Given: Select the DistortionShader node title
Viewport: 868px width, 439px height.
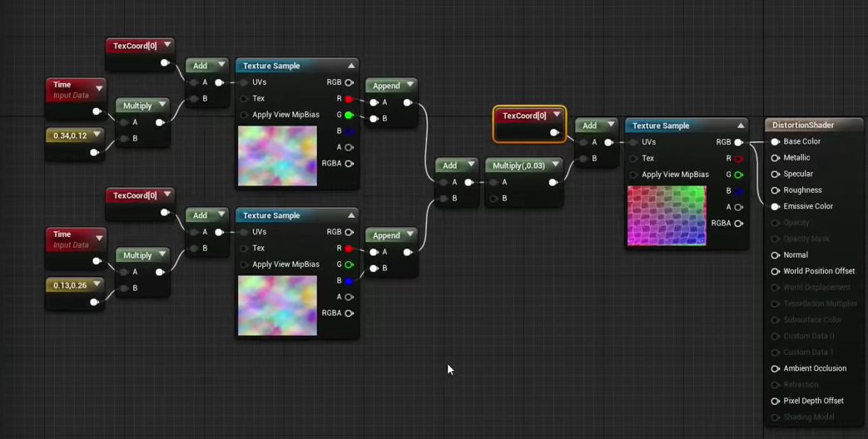Looking at the screenshot, I should click(x=803, y=126).
